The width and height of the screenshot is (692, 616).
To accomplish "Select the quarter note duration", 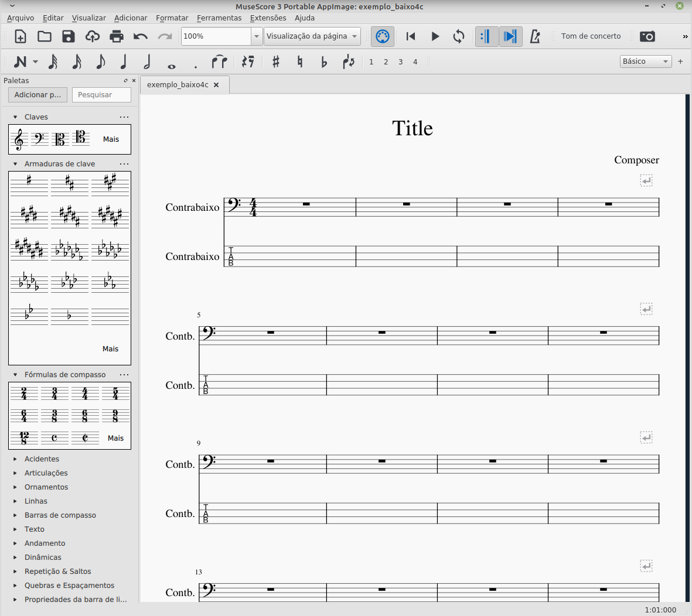I will tap(124, 61).
